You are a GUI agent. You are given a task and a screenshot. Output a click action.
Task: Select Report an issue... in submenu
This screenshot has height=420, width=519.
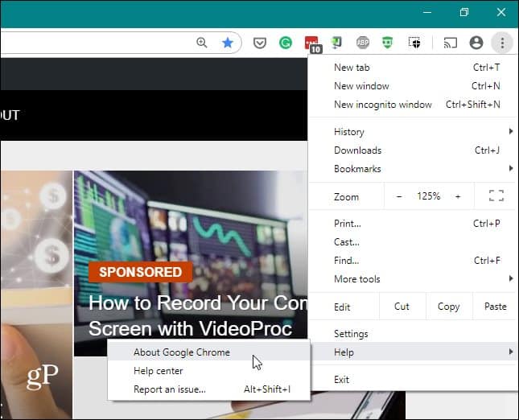[x=209, y=389]
